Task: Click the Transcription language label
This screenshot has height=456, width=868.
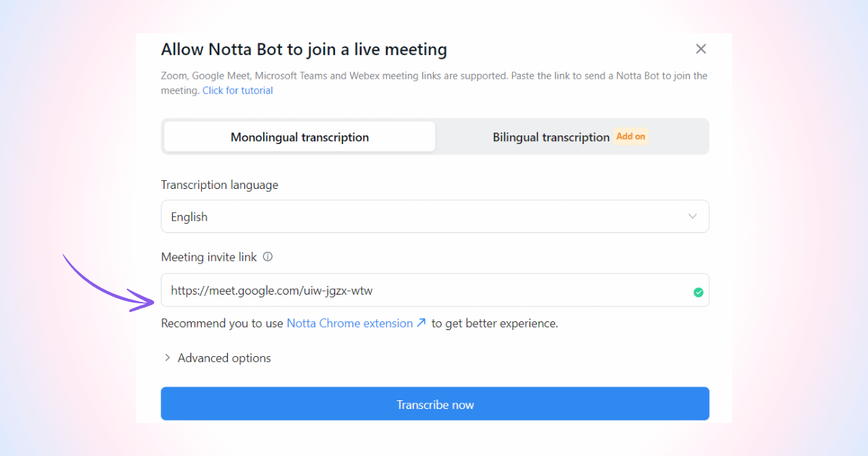Action: [x=219, y=185]
